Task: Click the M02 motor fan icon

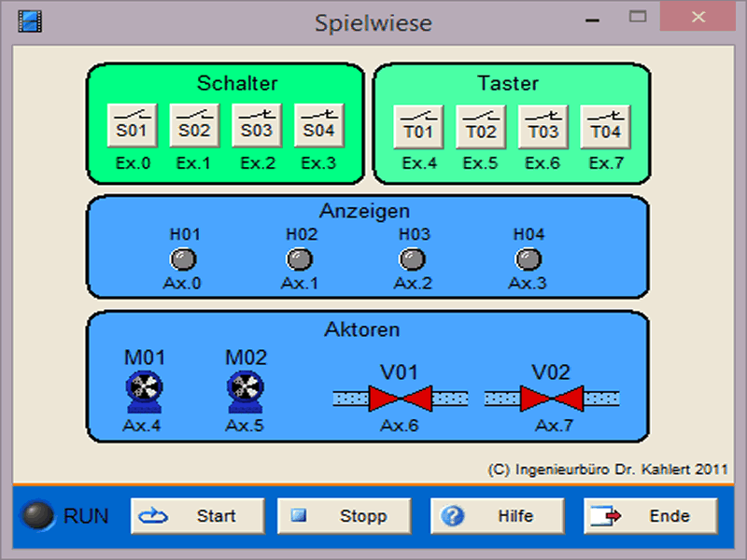Action: pyautogui.click(x=247, y=393)
